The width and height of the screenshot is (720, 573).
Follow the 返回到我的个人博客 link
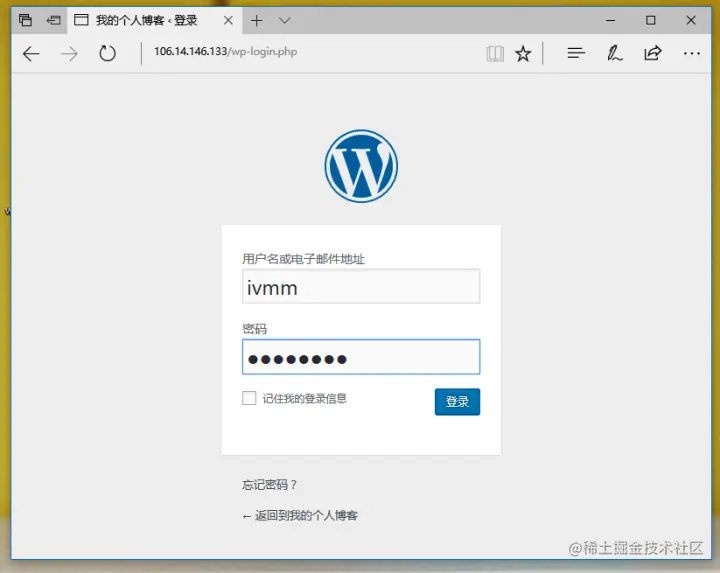(x=300, y=516)
